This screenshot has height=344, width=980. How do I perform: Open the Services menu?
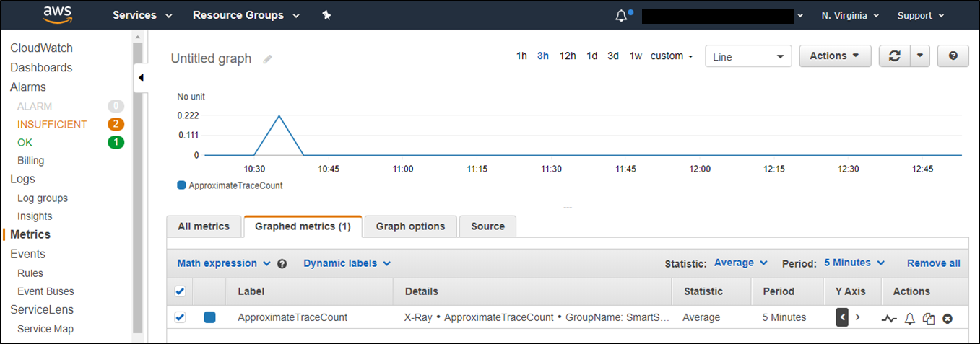142,15
